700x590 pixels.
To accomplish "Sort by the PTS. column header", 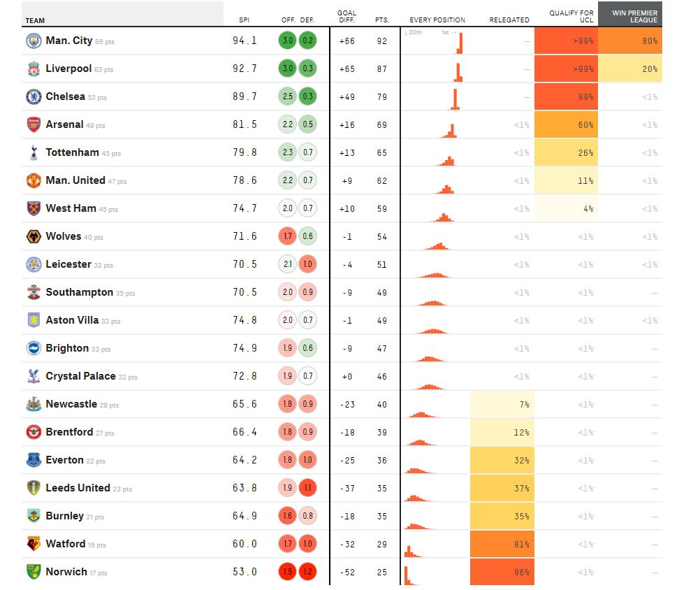I will click(x=382, y=20).
